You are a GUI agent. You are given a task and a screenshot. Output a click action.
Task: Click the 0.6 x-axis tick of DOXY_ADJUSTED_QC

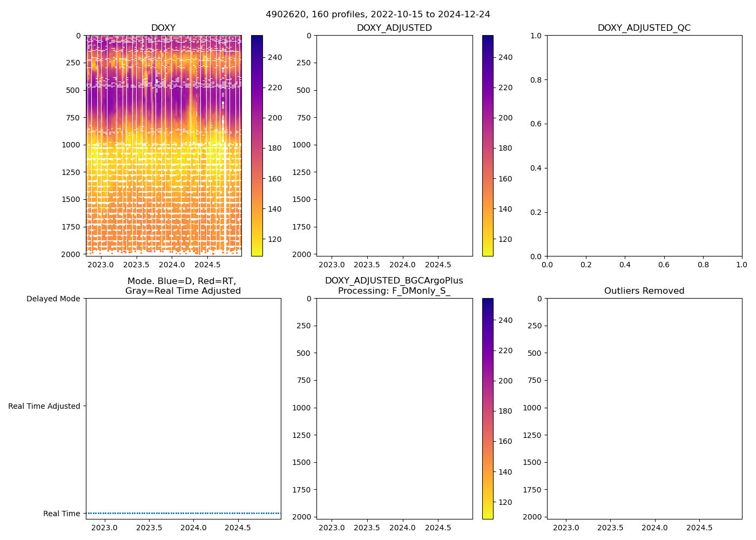pos(664,265)
